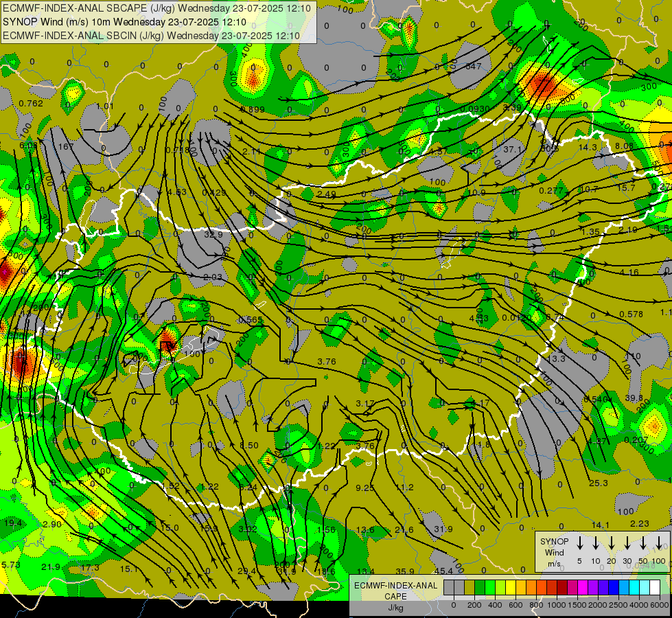Screen dimensions: 672x618
Task: Click the map value '1.01'
Action: [x=105, y=106]
